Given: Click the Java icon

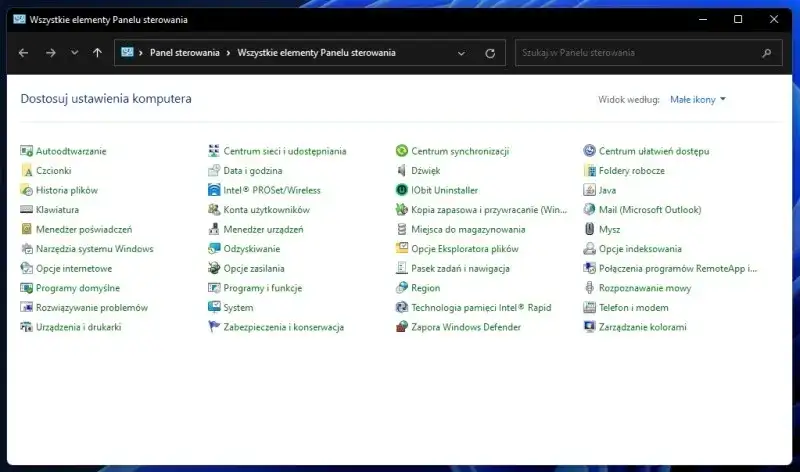Looking at the screenshot, I should coord(589,190).
